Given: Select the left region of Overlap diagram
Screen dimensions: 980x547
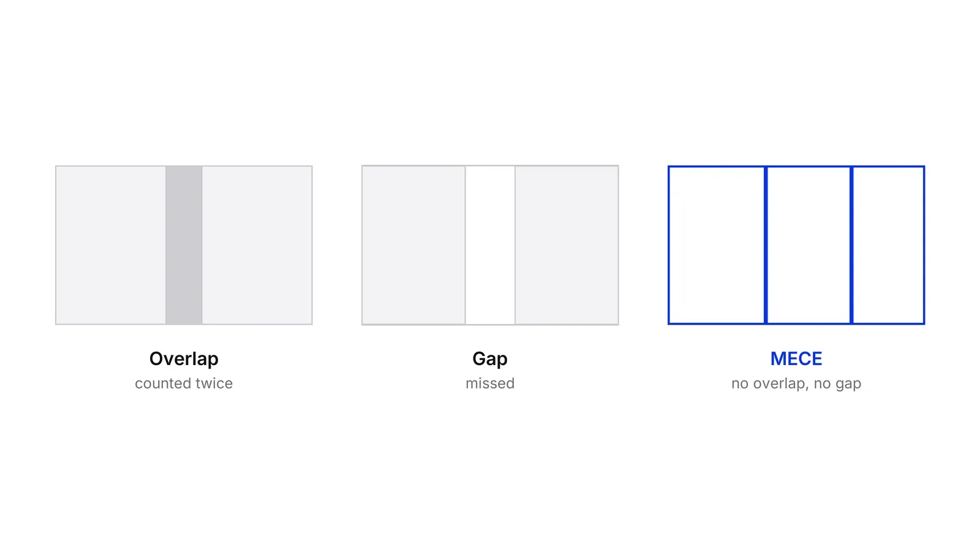Looking at the screenshot, I should [x=111, y=245].
